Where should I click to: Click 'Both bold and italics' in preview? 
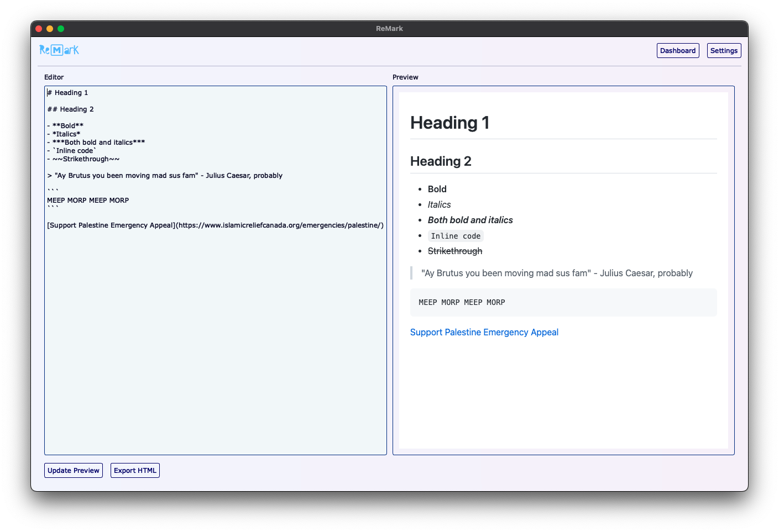(x=470, y=220)
